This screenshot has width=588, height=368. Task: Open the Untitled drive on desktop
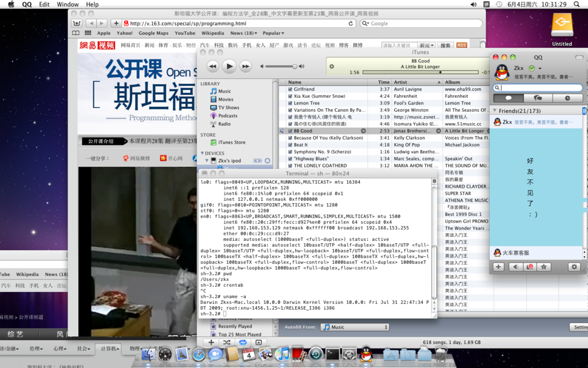pyautogui.click(x=562, y=29)
